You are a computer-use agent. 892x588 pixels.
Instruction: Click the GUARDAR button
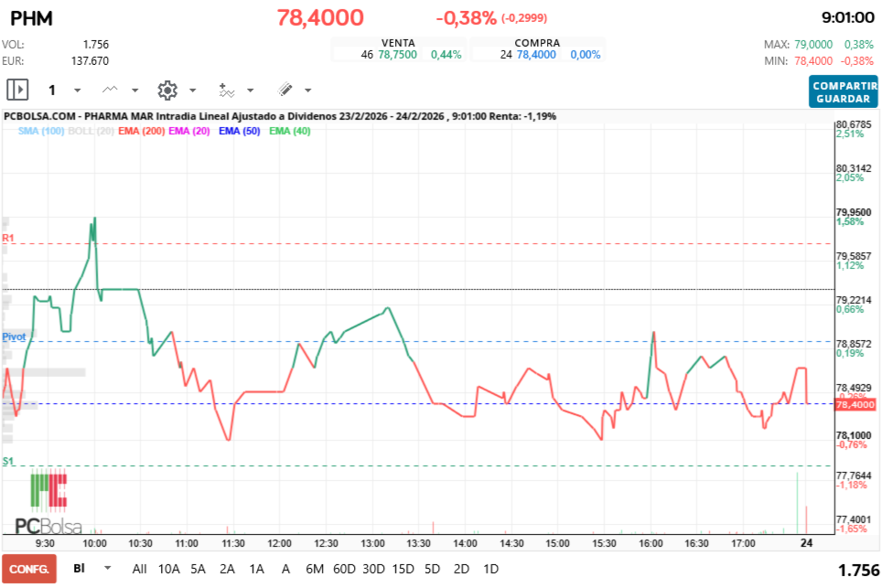click(842, 98)
